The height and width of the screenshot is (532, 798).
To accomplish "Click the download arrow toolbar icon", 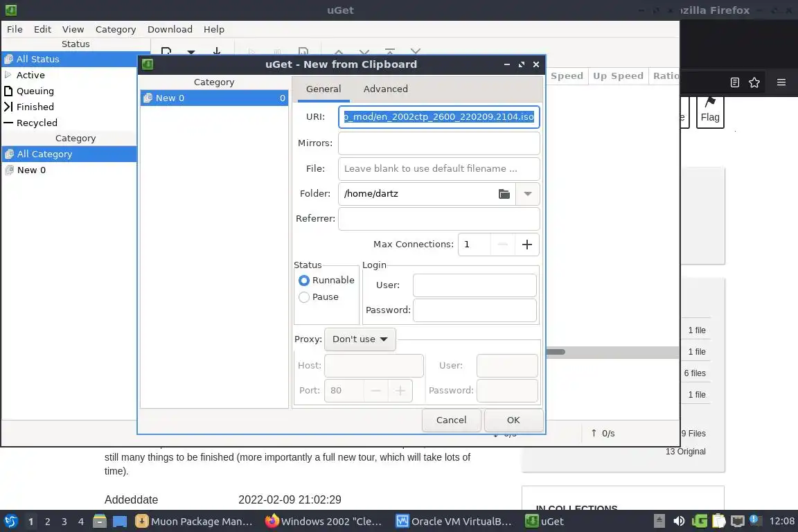I will (x=217, y=51).
